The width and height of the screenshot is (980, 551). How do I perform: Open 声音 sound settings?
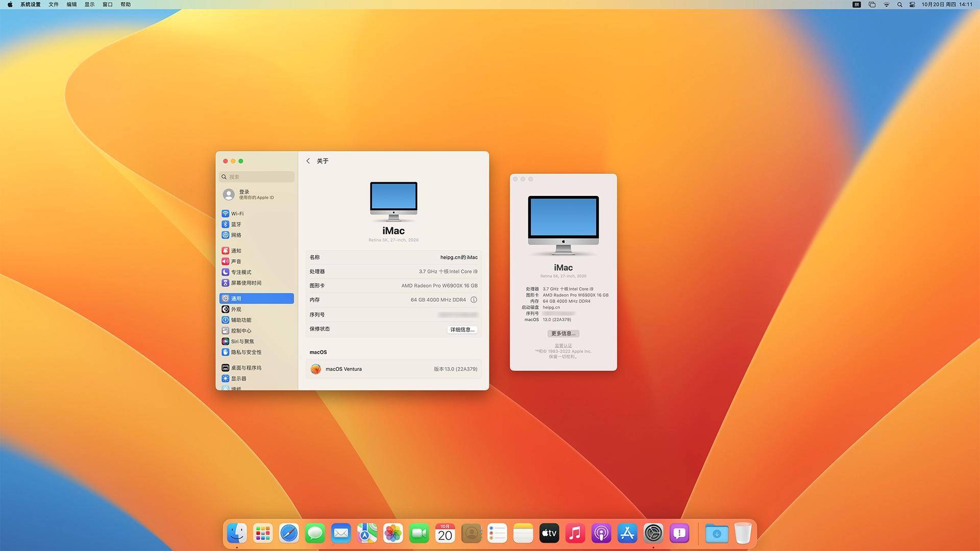[x=256, y=262]
